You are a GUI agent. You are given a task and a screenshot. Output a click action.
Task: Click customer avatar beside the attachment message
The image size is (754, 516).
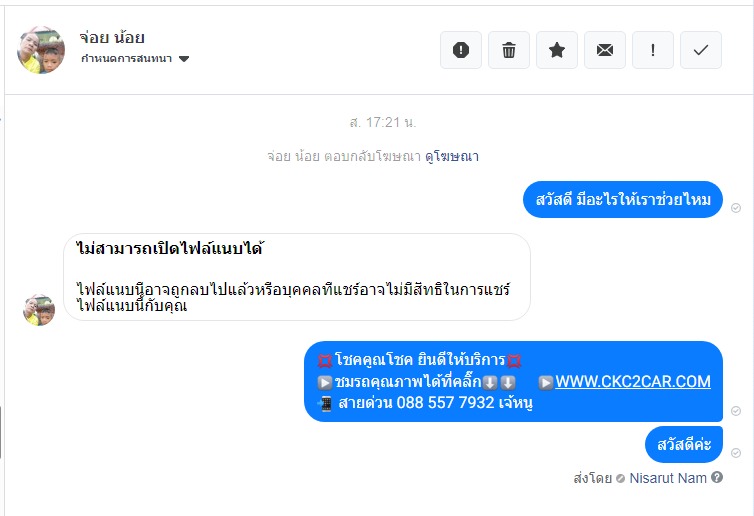(39, 310)
